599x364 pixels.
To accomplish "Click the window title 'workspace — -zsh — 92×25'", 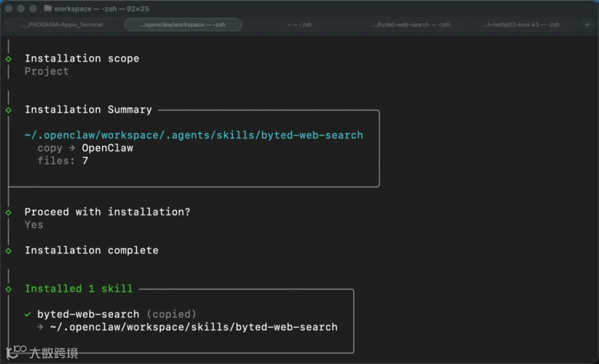I will point(102,9).
